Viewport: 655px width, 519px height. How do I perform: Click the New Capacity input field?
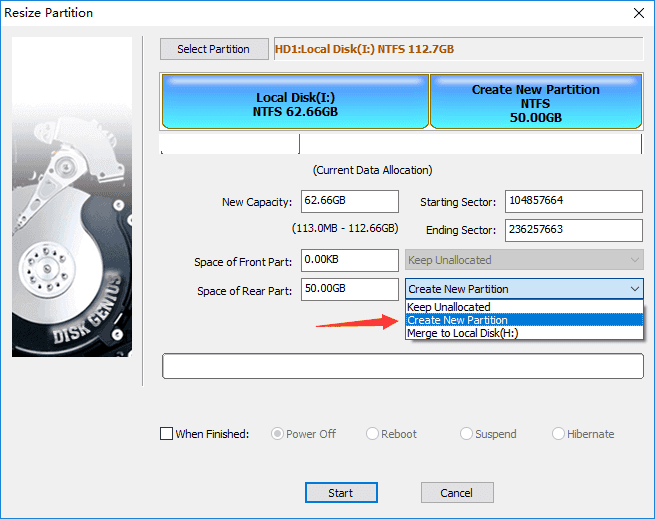350,201
